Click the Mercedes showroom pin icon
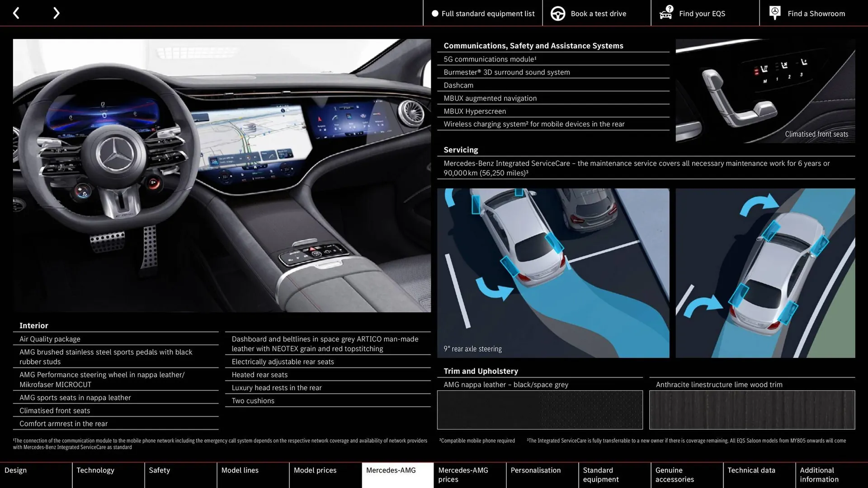868x488 pixels. tap(774, 13)
